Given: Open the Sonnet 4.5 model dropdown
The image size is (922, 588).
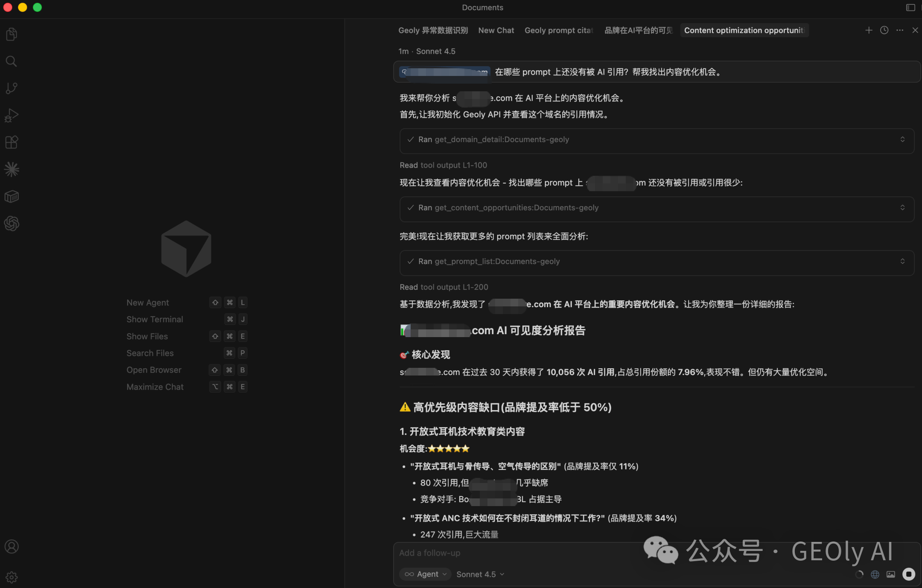Looking at the screenshot, I should [x=480, y=574].
